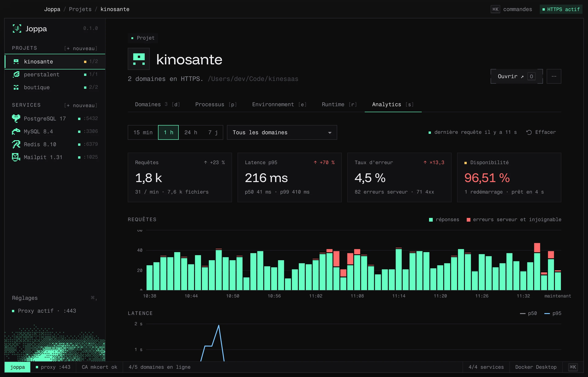Click the ⌘K shortcut in status bar
Image resolution: width=588 pixels, height=377 pixels.
[573, 367]
